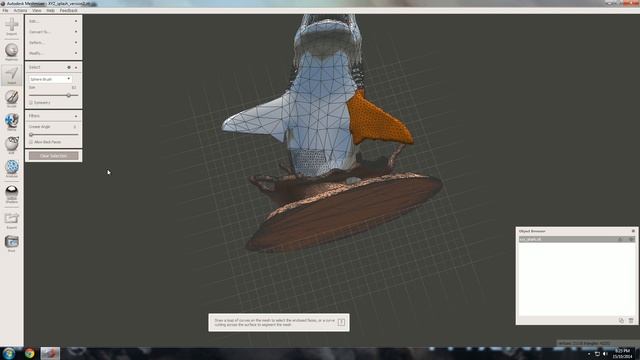Click the action center tray icon
This screenshot has height=360, width=640.
point(597,354)
